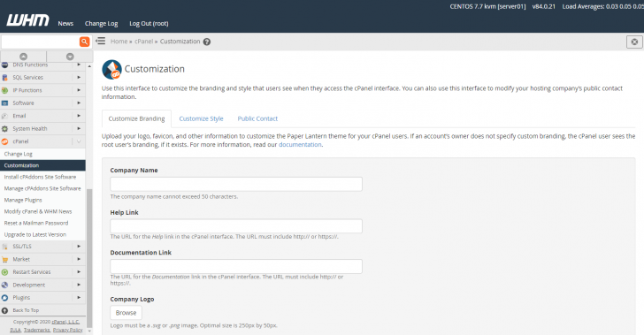
Task: Click the collapse-all up arrow in sidebar
Action: [23, 57]
